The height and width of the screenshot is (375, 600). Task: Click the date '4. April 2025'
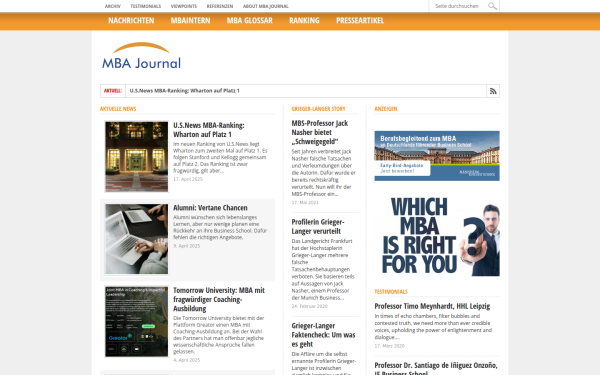click(186, 360)
